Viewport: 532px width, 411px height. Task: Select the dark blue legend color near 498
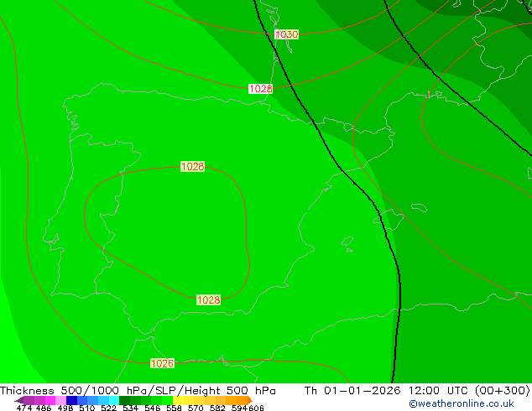point(71,400)
